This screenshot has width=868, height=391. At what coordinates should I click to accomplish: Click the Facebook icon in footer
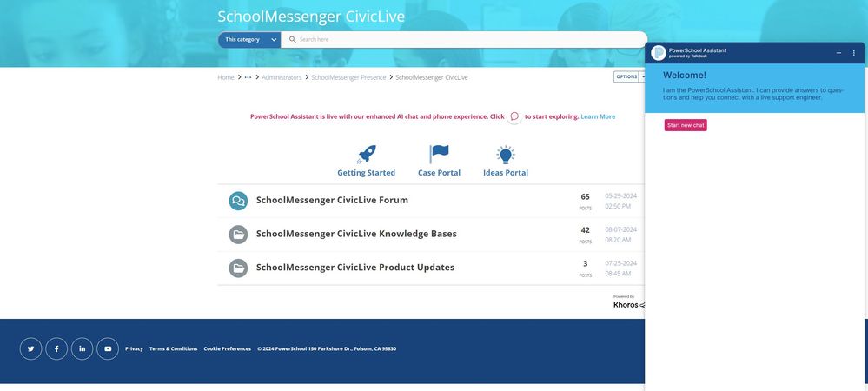click(56, 348)
